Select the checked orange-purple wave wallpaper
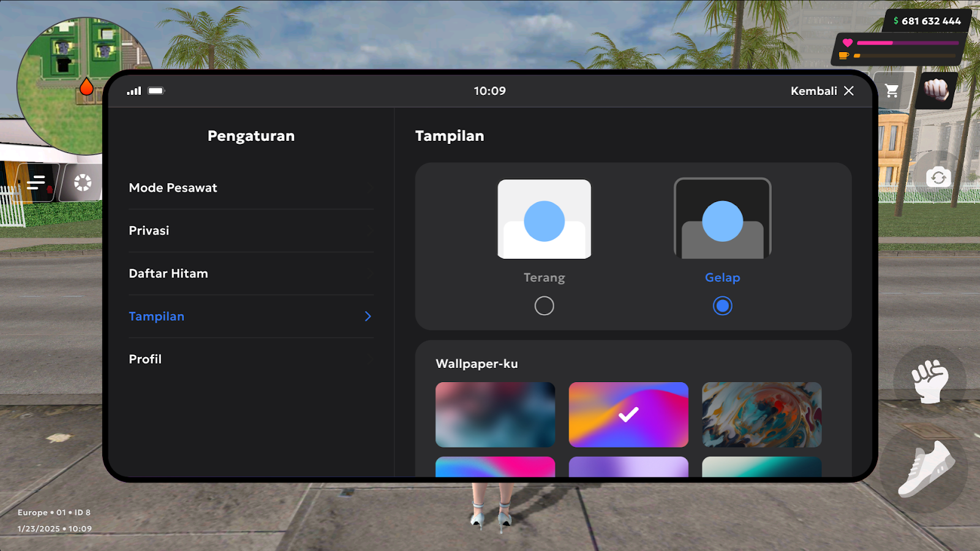980x551 pixels. [628, 414]
